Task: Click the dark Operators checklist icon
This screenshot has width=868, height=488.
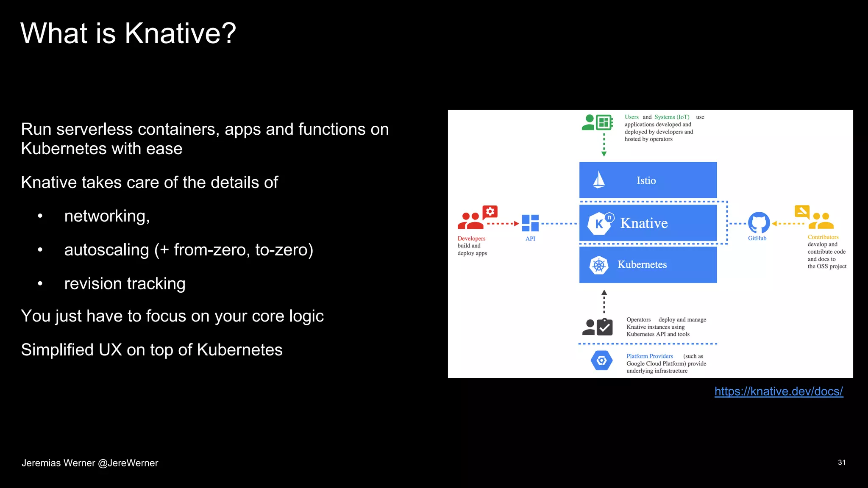Action: (x=597, y=327)
